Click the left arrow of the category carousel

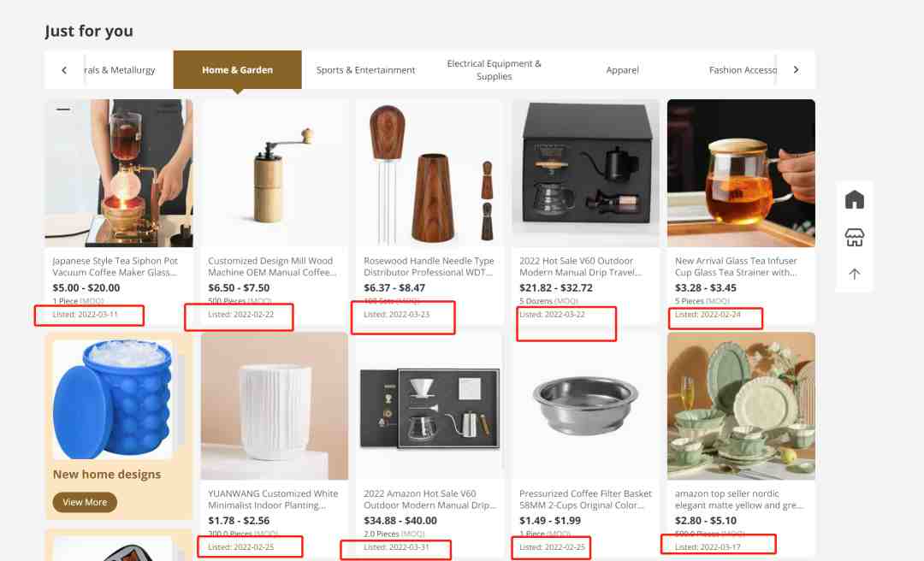click(64, 70)
